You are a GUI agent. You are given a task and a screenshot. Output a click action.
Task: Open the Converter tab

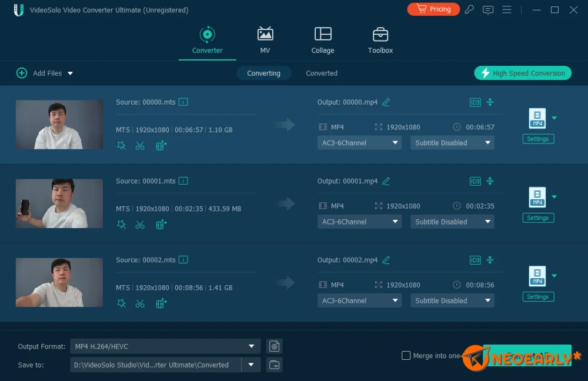(207, 41)
